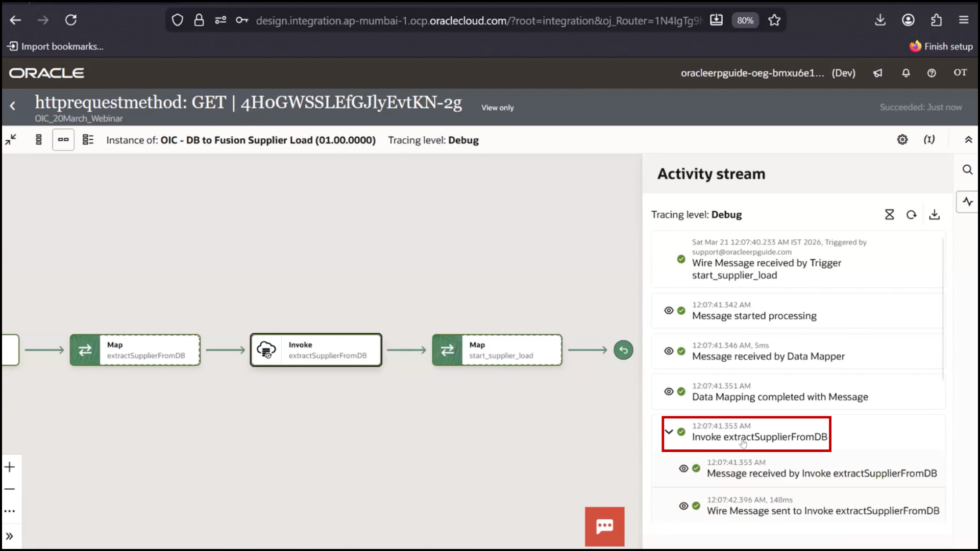Click the 'Tracing level: Debug' toolbar text
Image resolution: width=980 pixels, height=551 pixels.
click(x=433, y=140)
